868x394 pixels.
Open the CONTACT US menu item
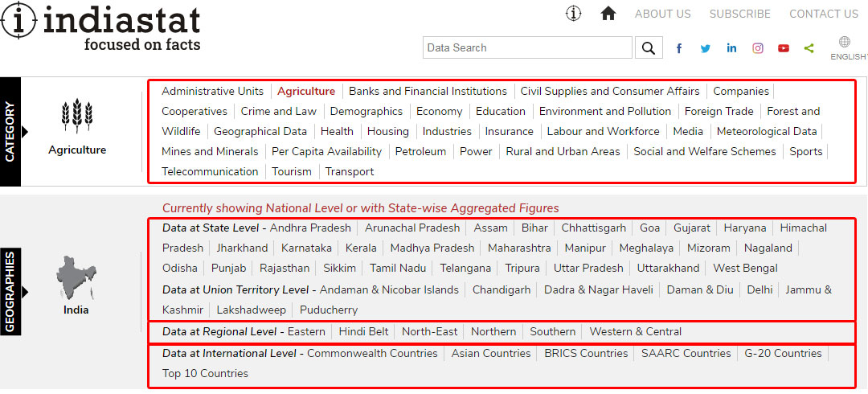click(x=823, y=14)
